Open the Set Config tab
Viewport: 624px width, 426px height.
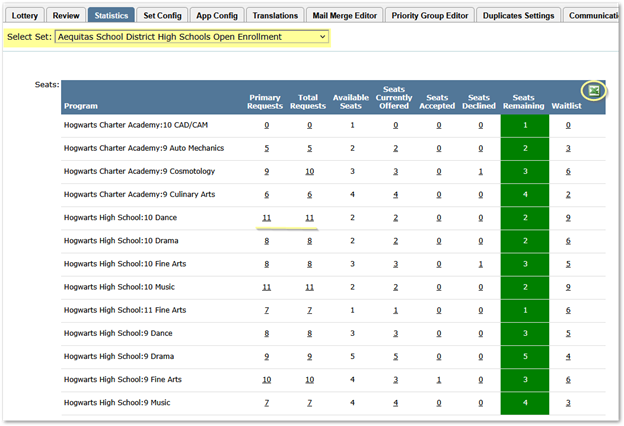pos(162,16)
